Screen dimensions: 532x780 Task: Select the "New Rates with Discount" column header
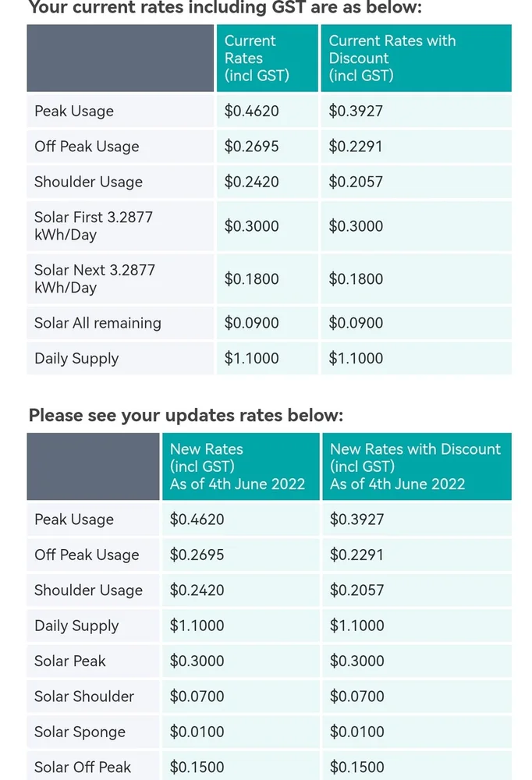click(415, 466)
